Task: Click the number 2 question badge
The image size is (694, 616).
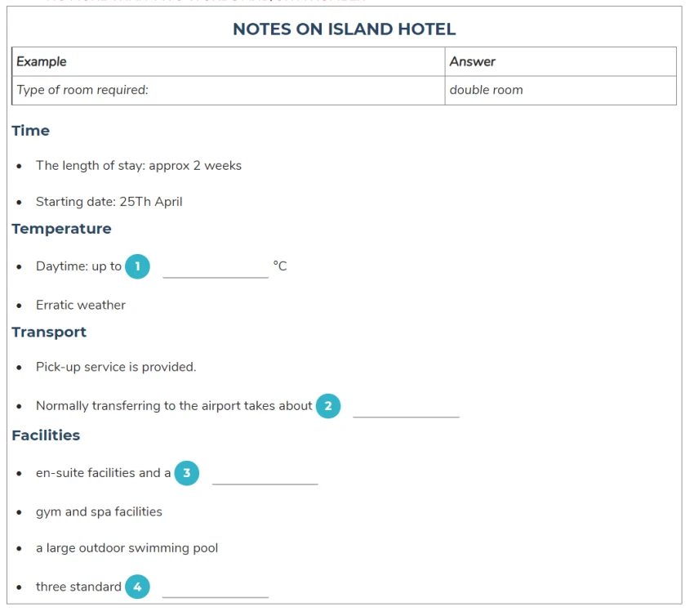Action: pyautogui.click(x=328, y=406)
